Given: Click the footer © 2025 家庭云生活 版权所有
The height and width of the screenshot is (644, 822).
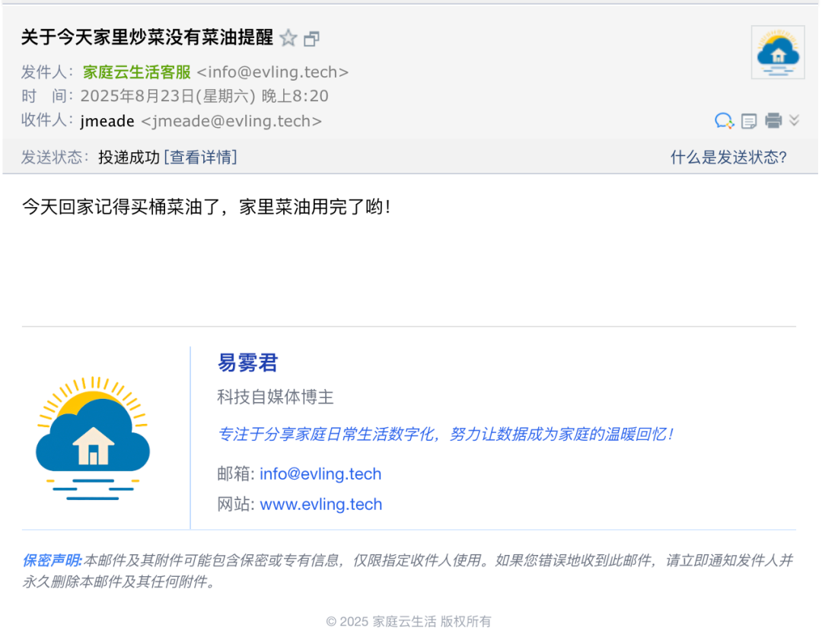Looking at the screenshot, I should pyautogui.click(x=409, y=621).
